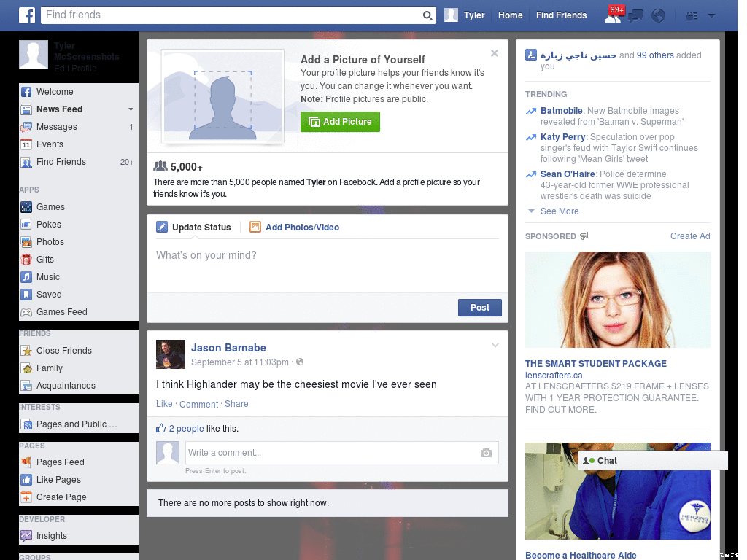Click the Photos app icon
The height and width of the screenshot is (560, 747).
pos(26,242)
